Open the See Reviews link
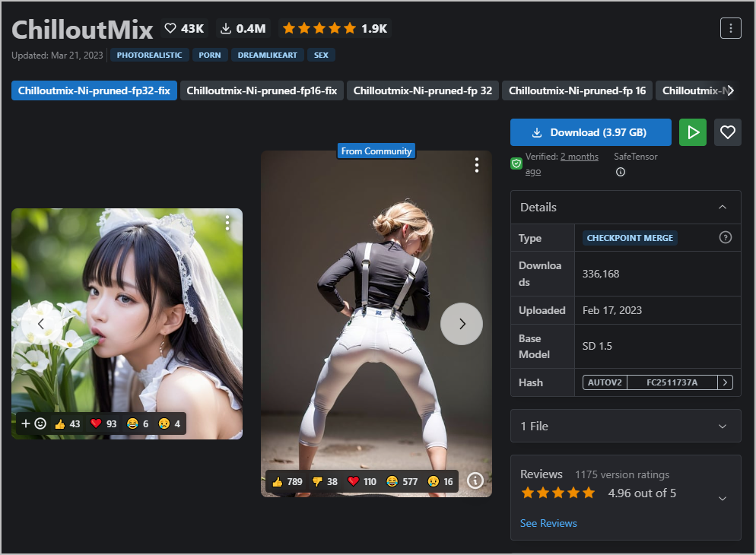 [x=548, y=523]
